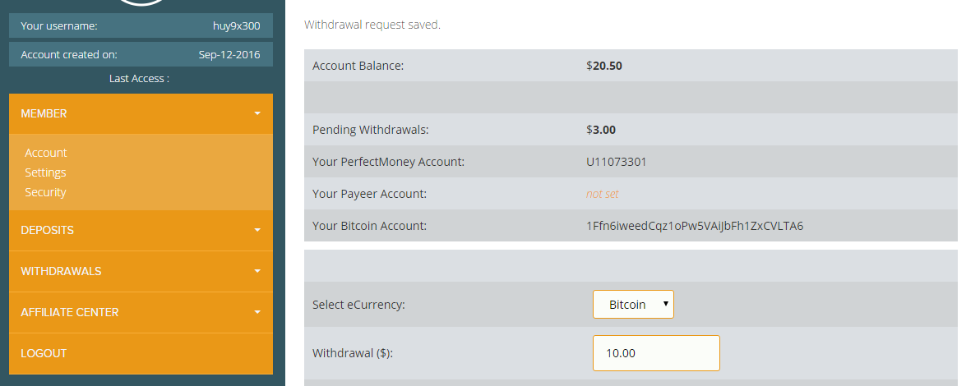Image resolution: width=980 pixels, height=386 pixels.
Task: Click the MEMBER menu header
Action: [x=44, y=113]
